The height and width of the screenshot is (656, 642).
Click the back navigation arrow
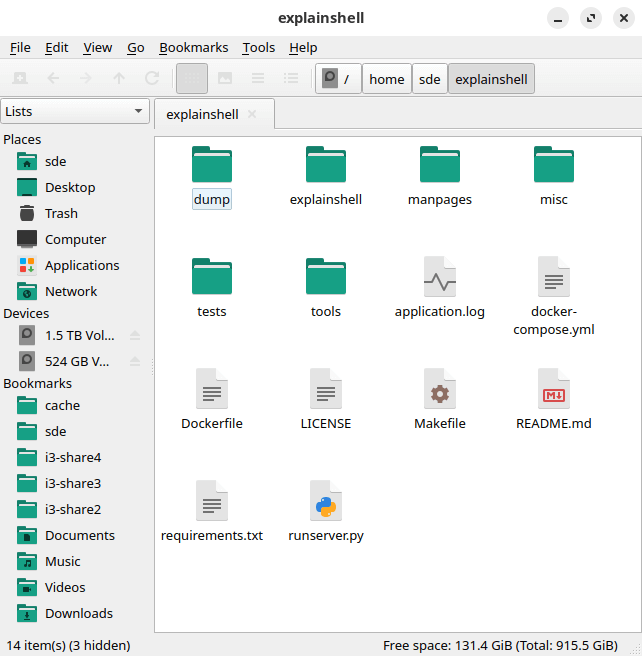click(53, 78)
